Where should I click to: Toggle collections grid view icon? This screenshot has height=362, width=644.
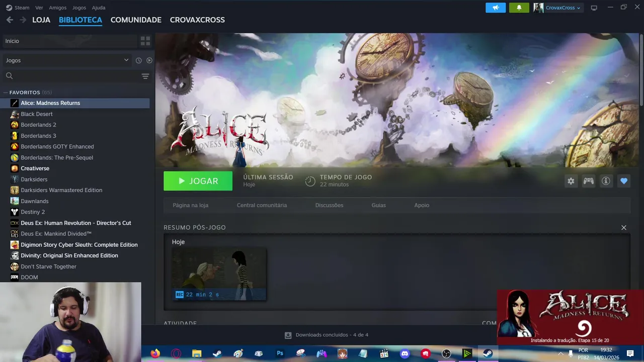point(145,41)
